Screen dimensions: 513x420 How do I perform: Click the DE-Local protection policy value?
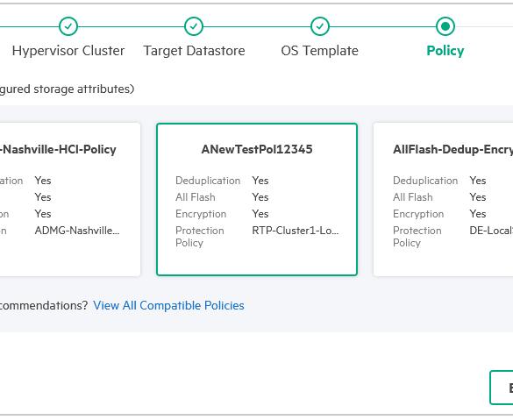[491, 231]
